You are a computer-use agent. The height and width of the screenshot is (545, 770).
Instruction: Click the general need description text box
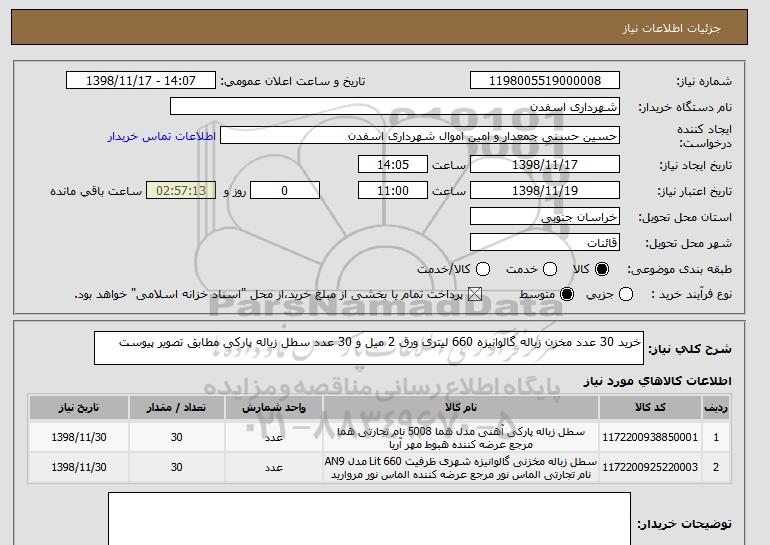369,348
